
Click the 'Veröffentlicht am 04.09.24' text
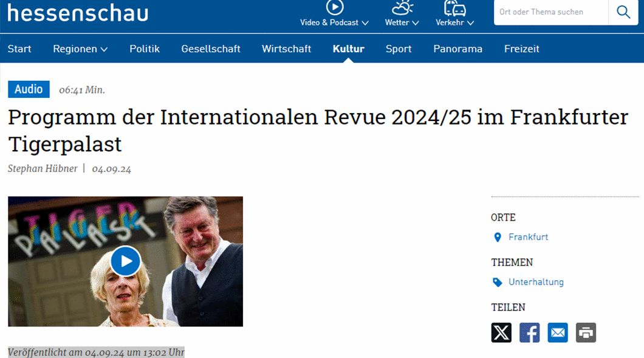[96, 353]
